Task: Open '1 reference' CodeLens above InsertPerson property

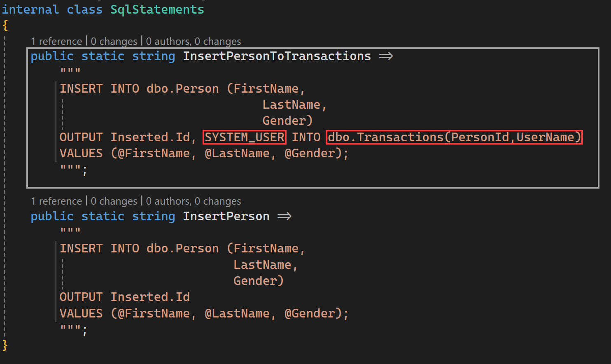Action: (x=56, y=201)
